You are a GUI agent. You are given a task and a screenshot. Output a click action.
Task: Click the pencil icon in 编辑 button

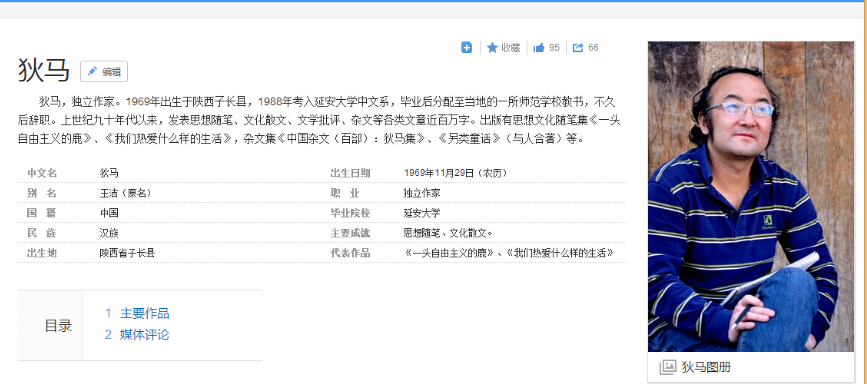point(92,71)
